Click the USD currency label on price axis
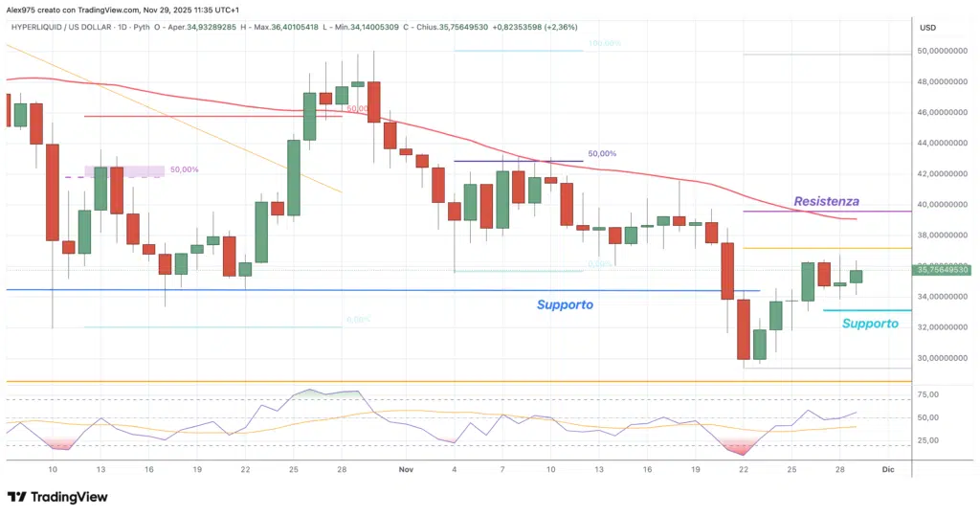This screenshot has width=980, height=516. (926, 26)
